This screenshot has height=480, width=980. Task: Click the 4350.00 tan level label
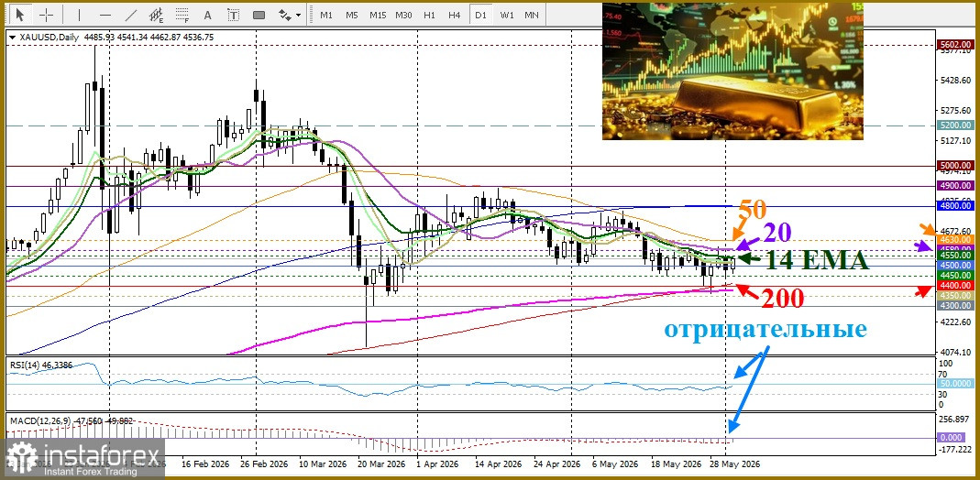click(x=956, y=296)
